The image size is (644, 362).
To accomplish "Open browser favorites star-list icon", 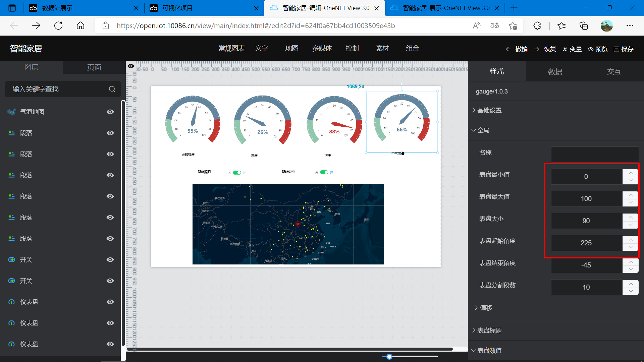I will (x=561, y=26).
